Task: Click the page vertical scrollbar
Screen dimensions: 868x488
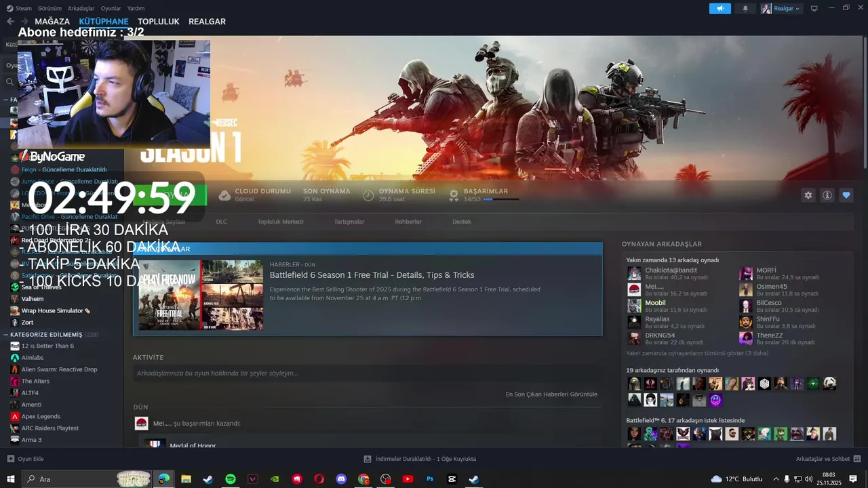Action: coord(865,102)
